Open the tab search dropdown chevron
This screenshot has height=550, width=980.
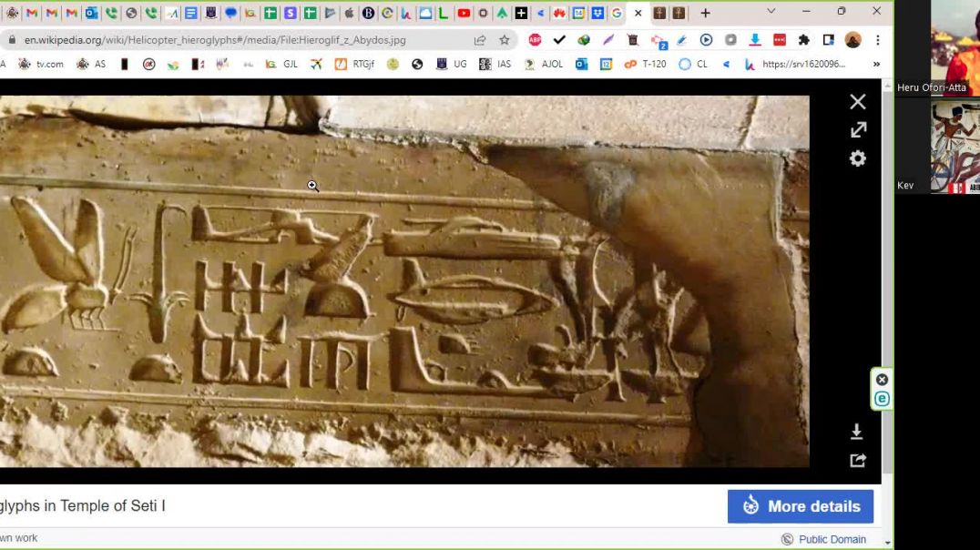tap(771, 11)
